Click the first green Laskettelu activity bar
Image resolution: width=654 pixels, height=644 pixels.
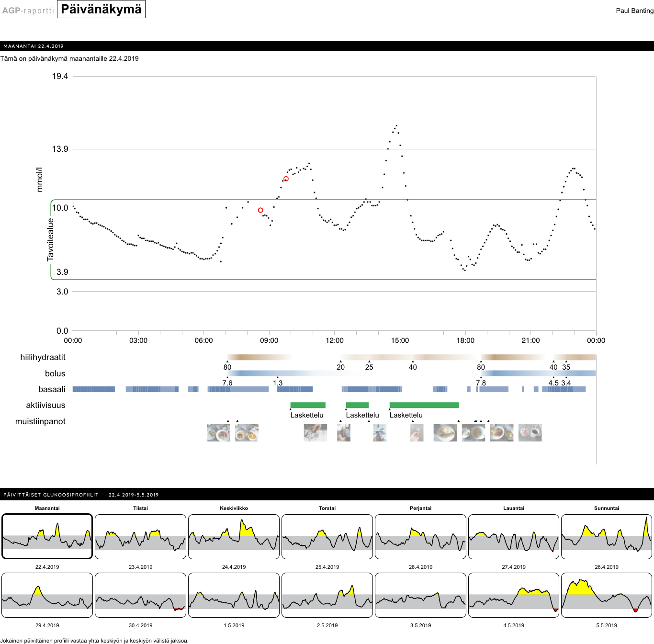tap(308, 405)
